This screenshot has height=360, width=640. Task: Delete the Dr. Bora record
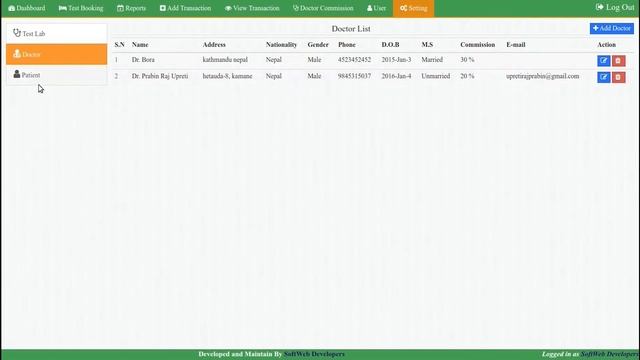point(618,61)
